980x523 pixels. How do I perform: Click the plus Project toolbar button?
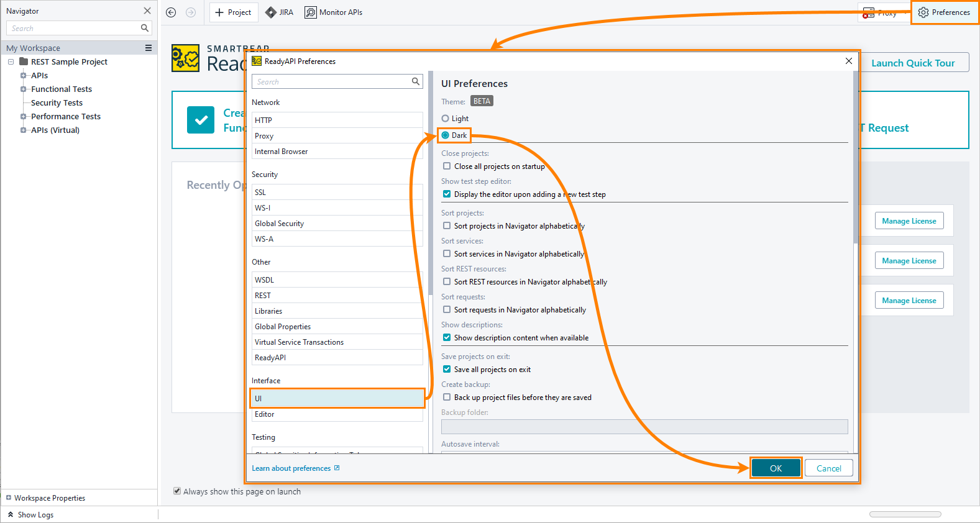click(233, 12)
